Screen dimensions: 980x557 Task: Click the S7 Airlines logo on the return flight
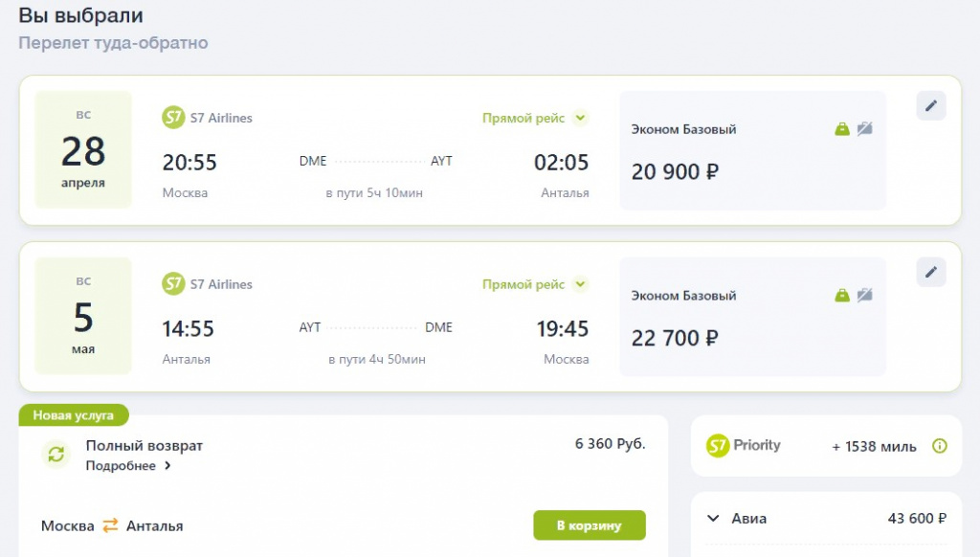[173, 283]
